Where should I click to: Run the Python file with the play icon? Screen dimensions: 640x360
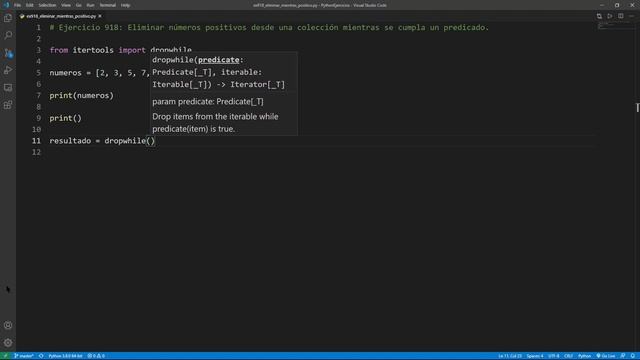[x=610, y=16]
